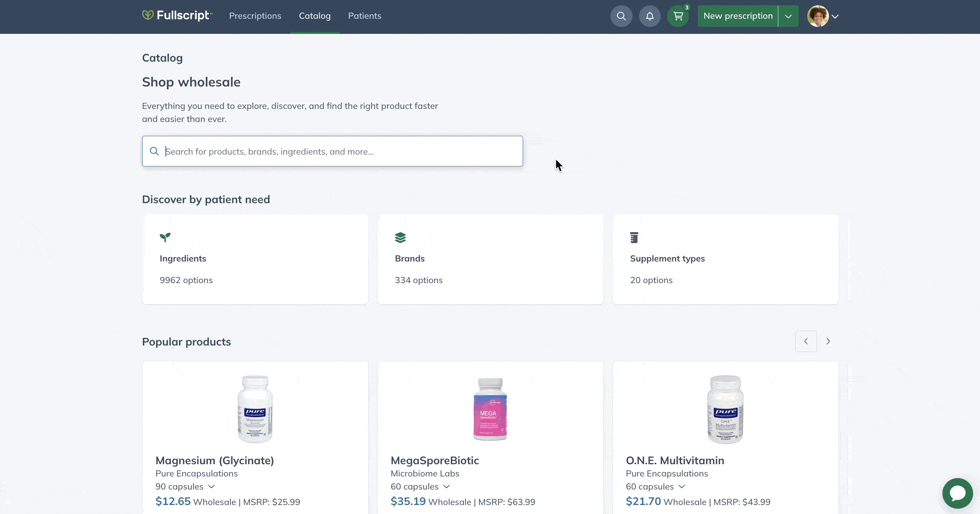980x514 pixels.
Task: Open the chat support bubble
Action: coord(958,493)
